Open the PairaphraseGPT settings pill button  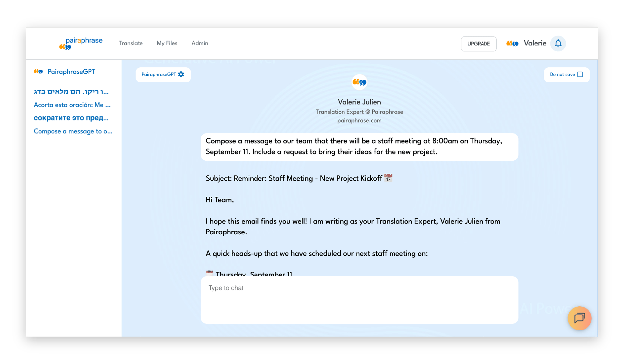pos(159,75)
